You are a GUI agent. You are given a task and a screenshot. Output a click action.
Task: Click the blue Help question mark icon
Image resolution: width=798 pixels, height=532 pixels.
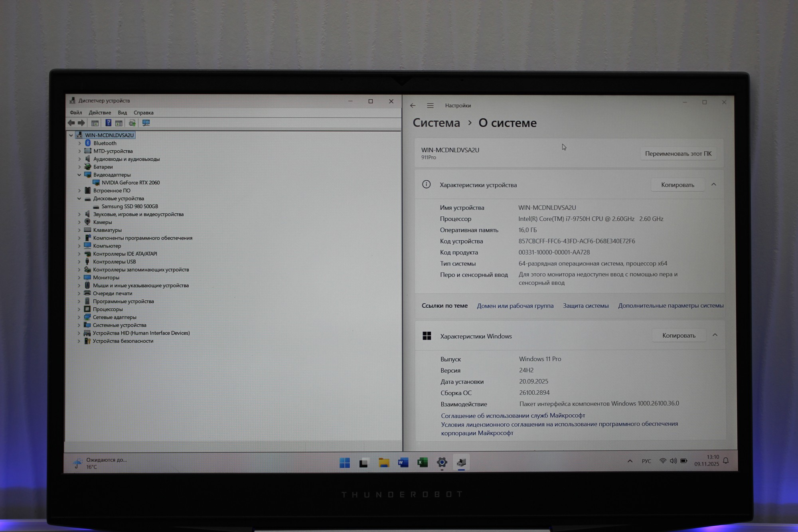click(x=108, y=123)
